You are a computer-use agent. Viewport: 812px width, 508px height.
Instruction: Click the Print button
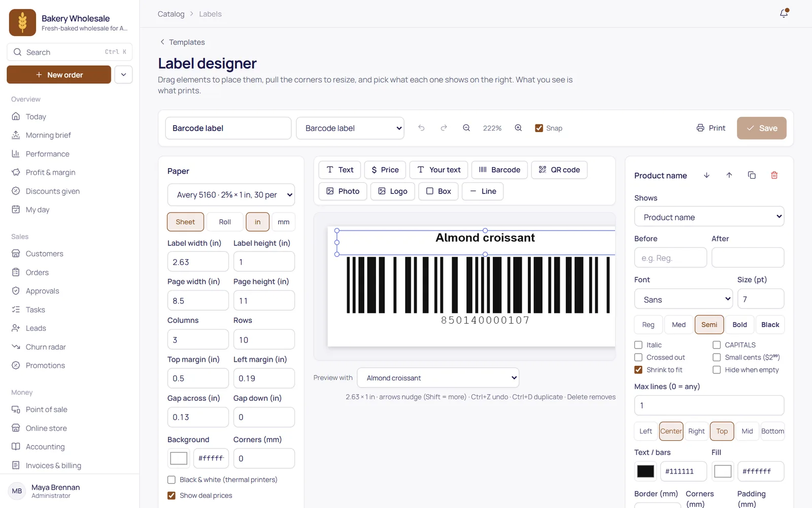[x=711, y=128]
